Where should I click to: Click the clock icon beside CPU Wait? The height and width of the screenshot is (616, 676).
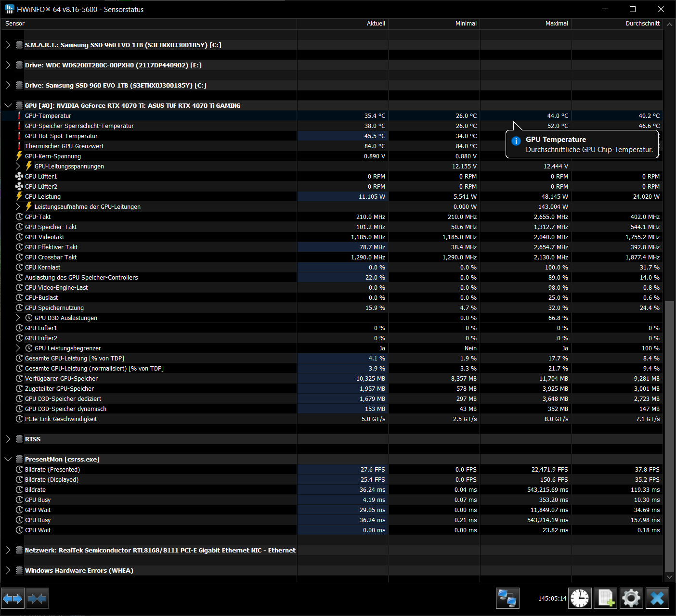pyautogui.click(x=19, y=530)
